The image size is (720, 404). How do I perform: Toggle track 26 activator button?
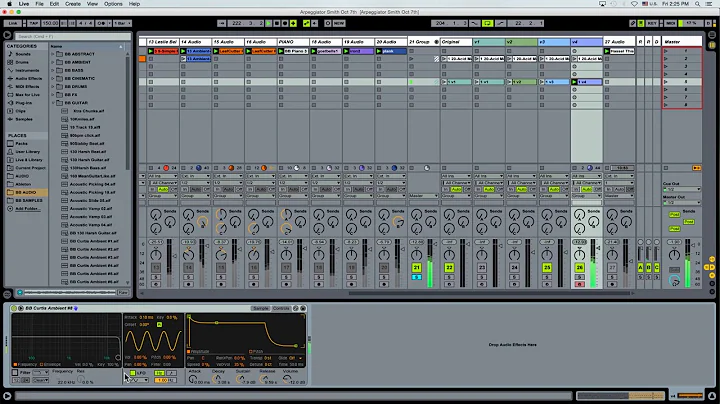coord(579,267)
